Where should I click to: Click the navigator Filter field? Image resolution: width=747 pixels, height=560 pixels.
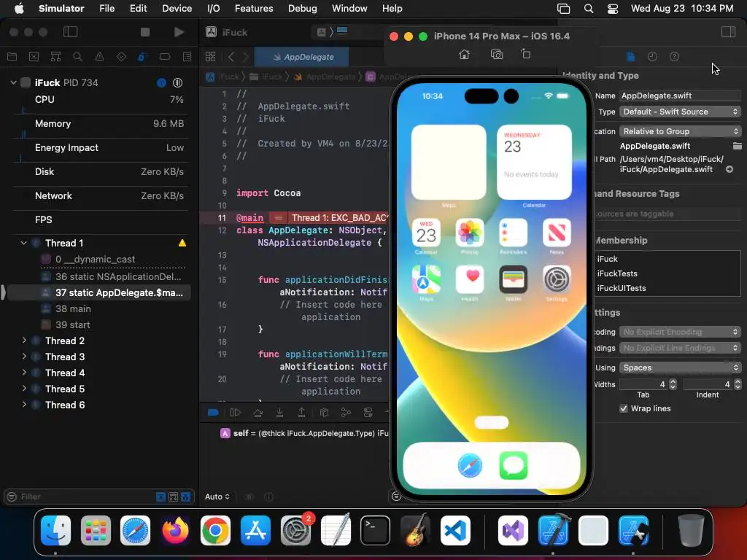coord(86,497)
